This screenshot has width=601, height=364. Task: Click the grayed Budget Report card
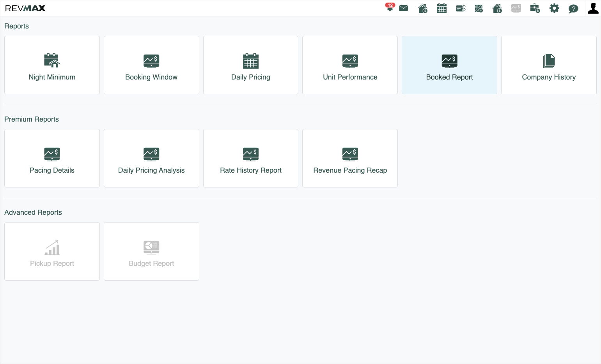pos(151,251)
